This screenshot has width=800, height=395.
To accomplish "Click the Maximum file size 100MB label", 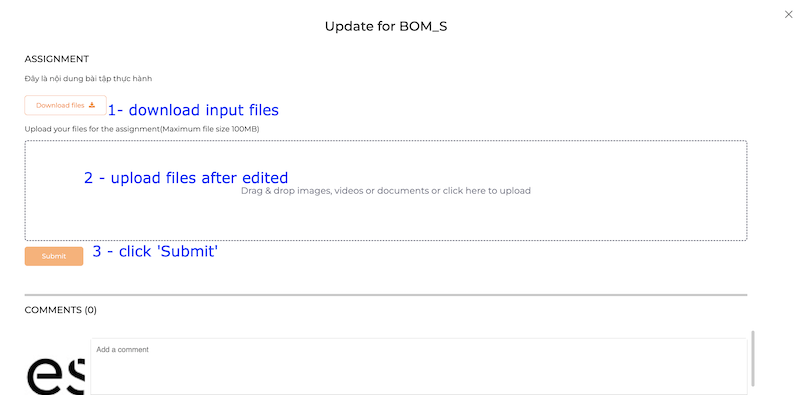I will point(210,129).
